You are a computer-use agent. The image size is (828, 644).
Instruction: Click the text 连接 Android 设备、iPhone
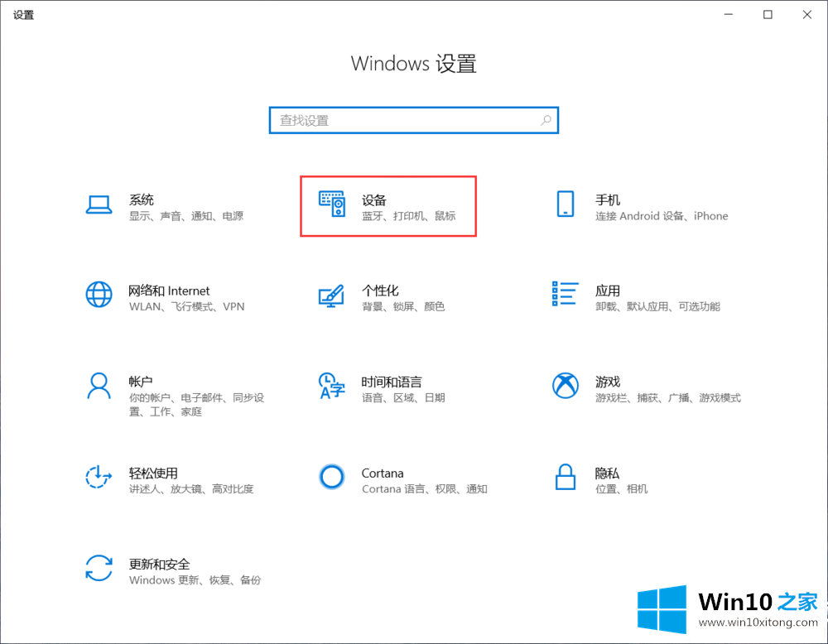point(662,216)
